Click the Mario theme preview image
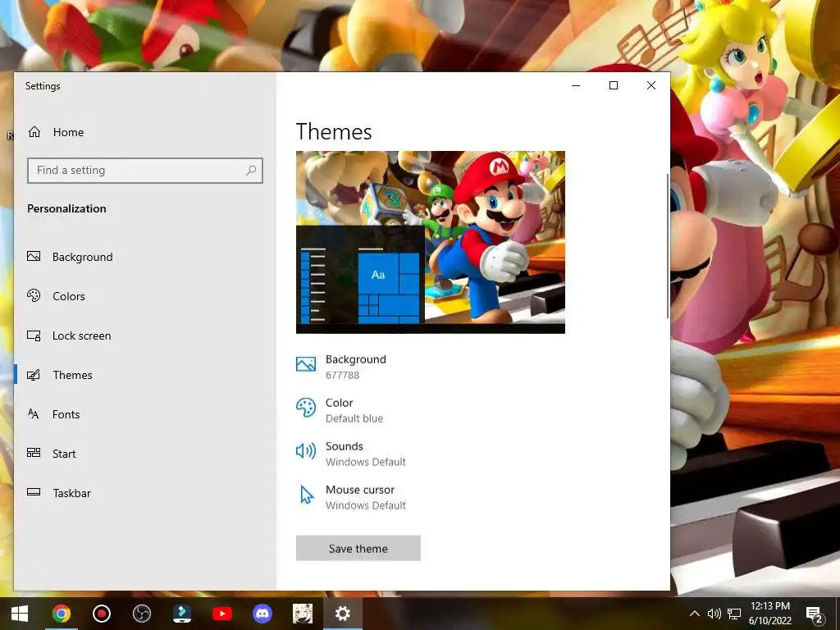This screenshot has height=630, width=840. click(x=430, y=242)
